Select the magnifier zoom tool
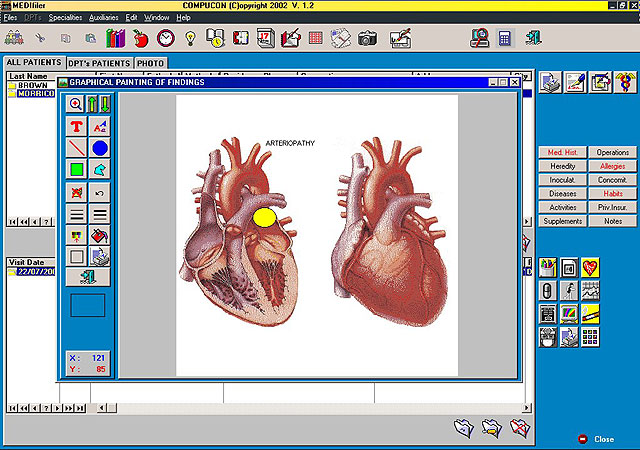The image size is (640, 450). (x=76, y=104)
